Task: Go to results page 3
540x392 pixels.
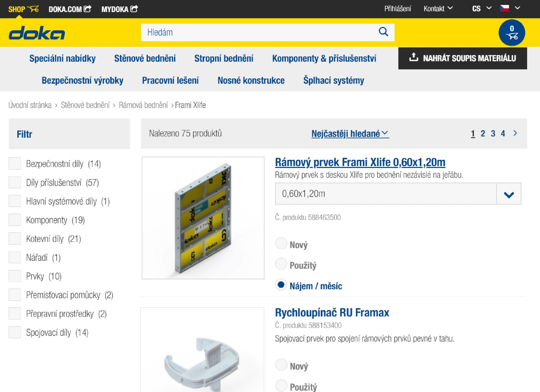Action: (x=493, y=133)
